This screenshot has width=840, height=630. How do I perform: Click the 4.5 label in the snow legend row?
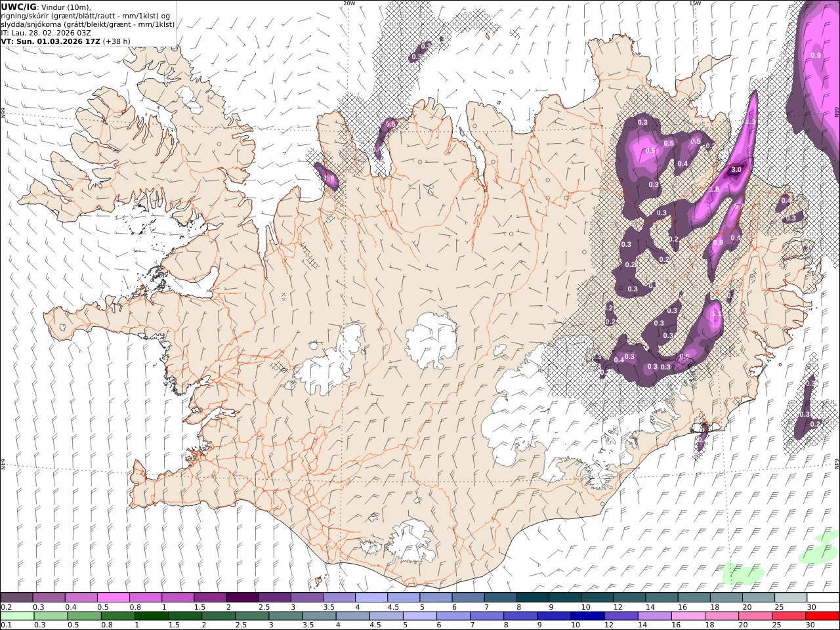pos(392,607)
